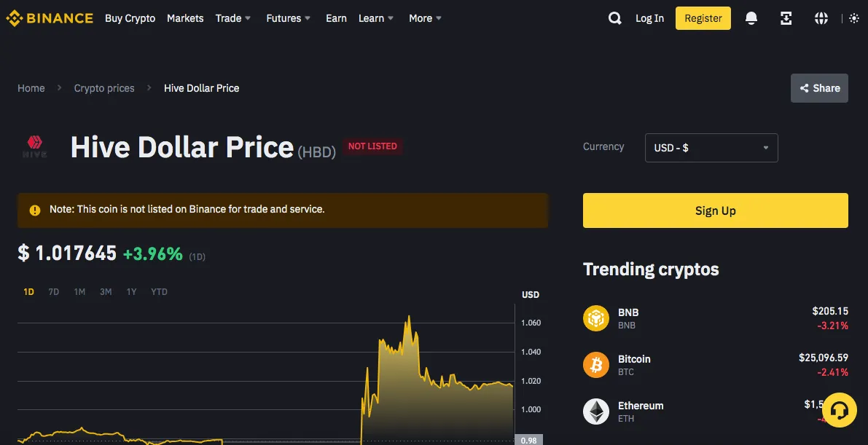Viewport: 868px width, 445px height.
Task: Open the language globe icon
Action: point(821,18)
